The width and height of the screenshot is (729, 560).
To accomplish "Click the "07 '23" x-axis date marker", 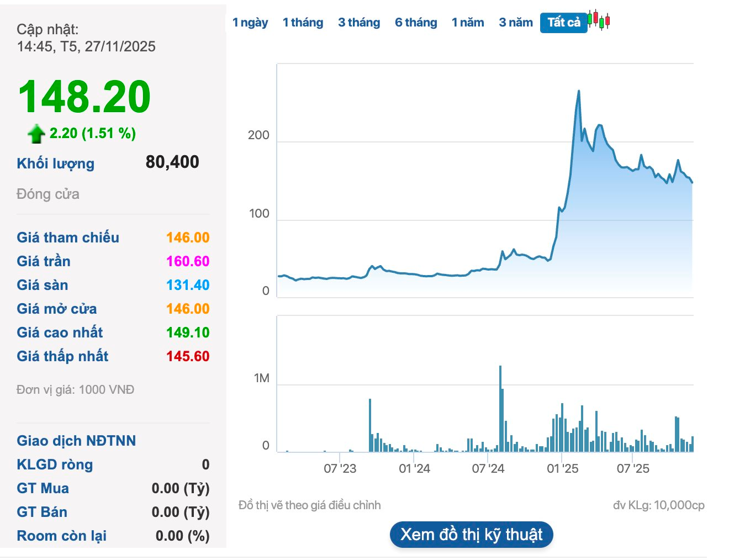I will tap(340, 469).
